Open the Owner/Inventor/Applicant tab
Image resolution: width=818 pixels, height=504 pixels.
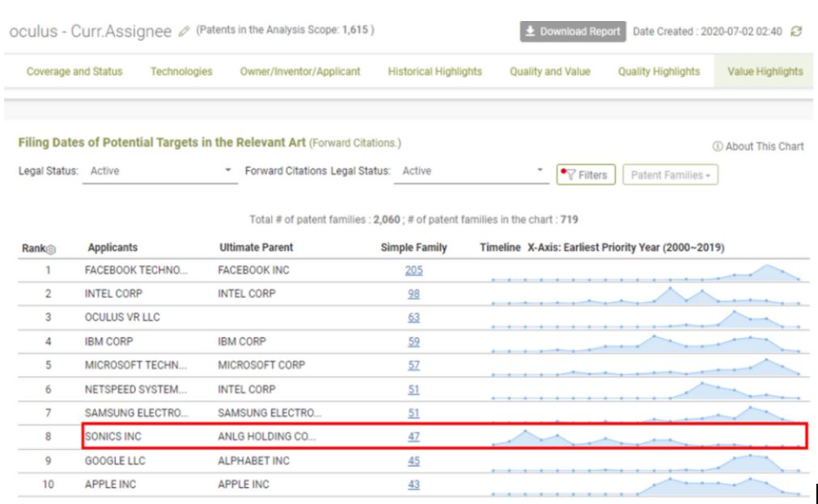(x=300, y=71)
